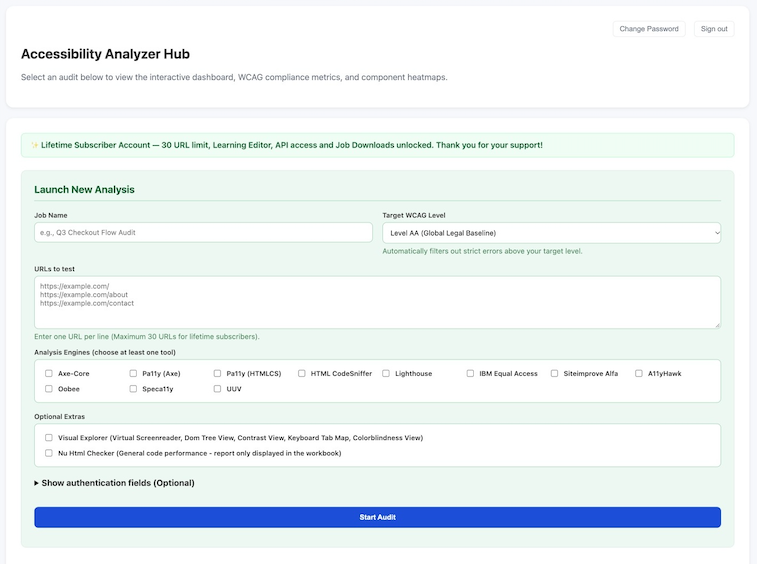Enable the A11yHawk engine
This screenshot has height=564, width=757.
[639, 373]
